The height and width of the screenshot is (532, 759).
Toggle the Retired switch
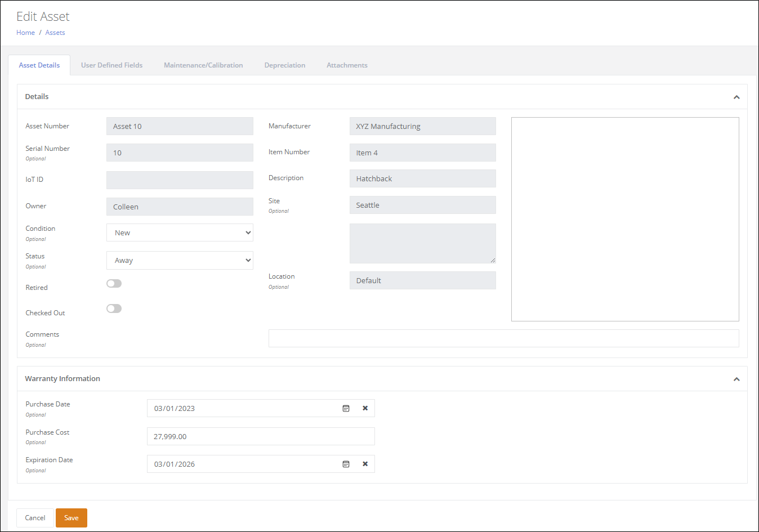tap(114, 283)
